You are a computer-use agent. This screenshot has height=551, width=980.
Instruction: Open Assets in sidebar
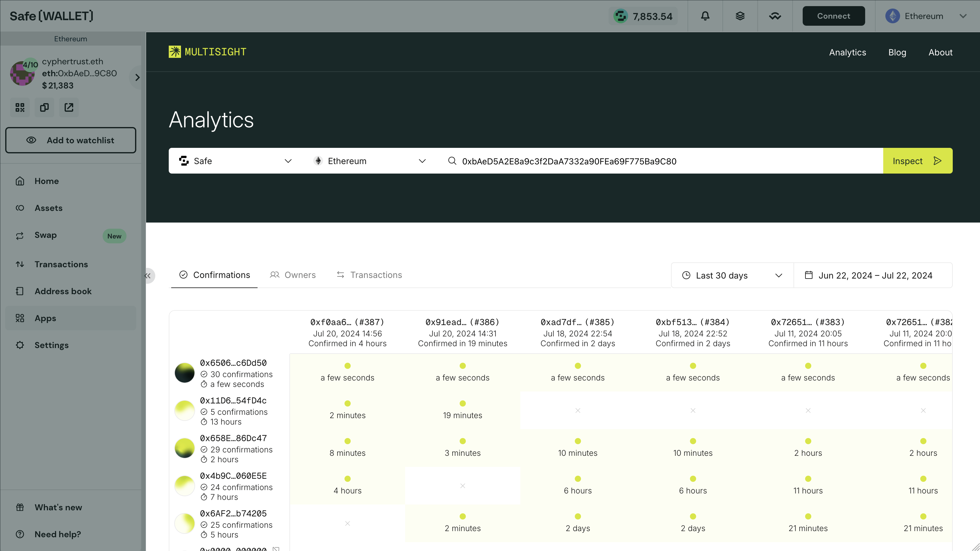coord(71,208)
